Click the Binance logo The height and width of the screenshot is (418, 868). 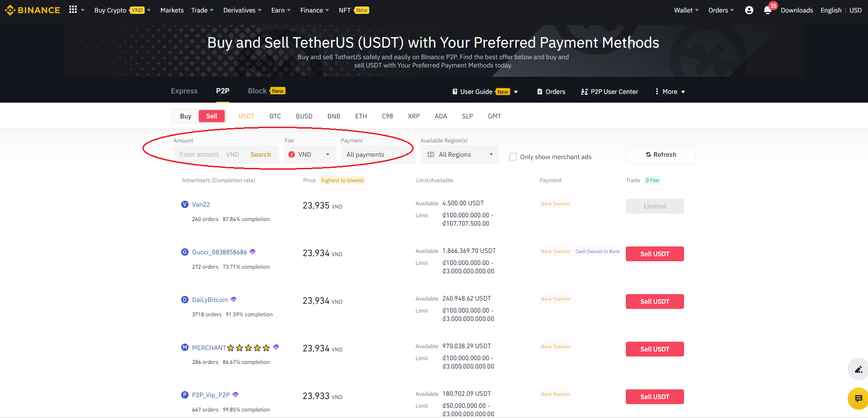point(32,10)
